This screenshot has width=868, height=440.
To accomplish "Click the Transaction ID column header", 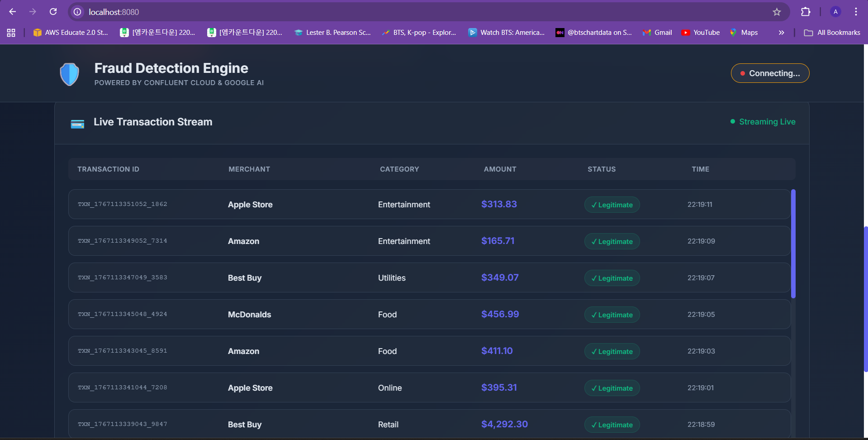I will click(x=108, y=169).
